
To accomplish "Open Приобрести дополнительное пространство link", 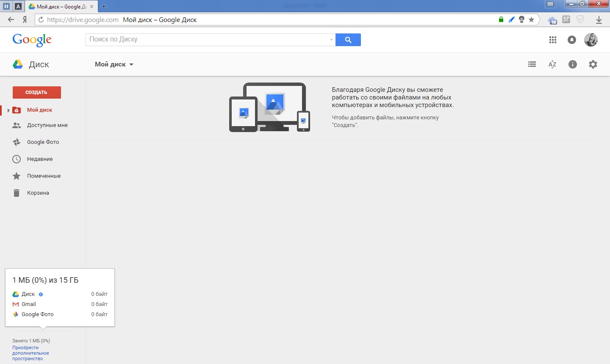I will tap(30, 353).
